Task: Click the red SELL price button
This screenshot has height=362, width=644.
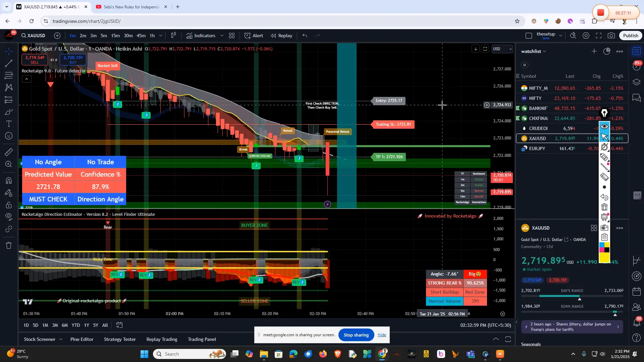Action: [x=35, y=60]
